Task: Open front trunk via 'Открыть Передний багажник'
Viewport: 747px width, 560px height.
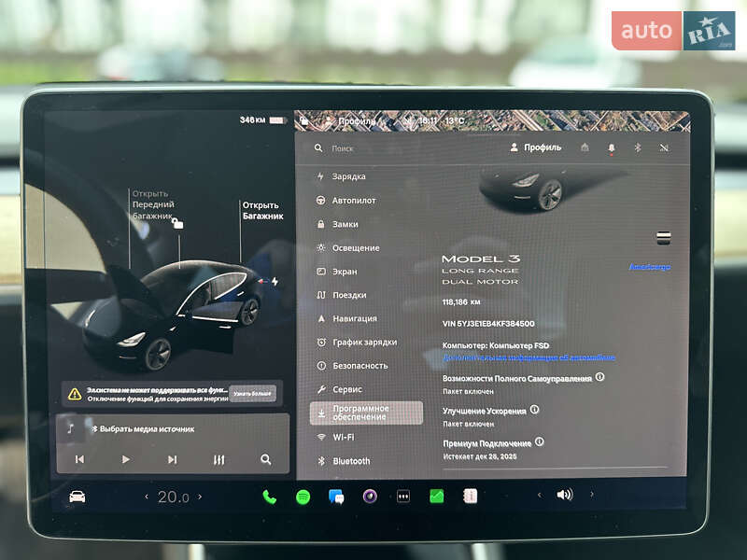Action: [153, 204]
